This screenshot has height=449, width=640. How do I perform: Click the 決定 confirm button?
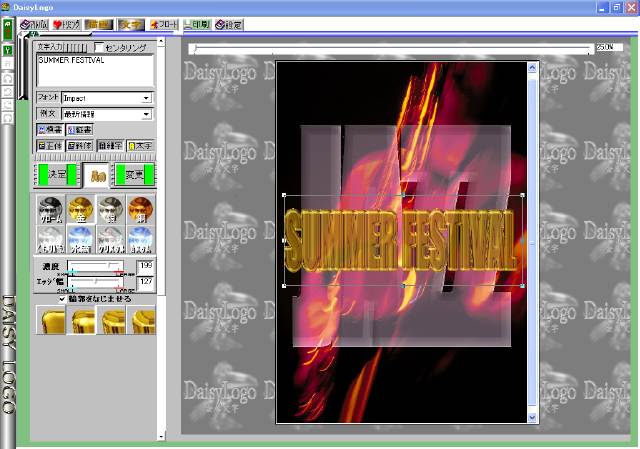pos(56,175)
